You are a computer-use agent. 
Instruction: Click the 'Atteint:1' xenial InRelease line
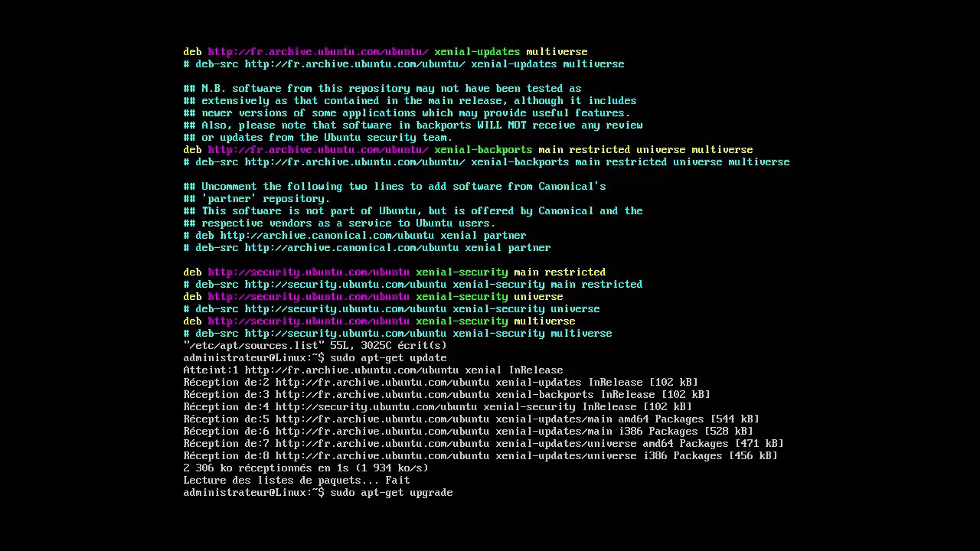373,370
